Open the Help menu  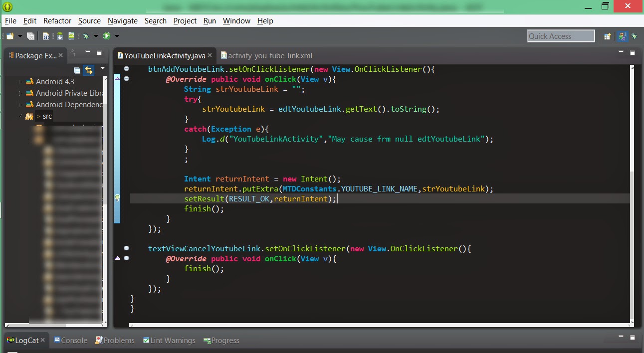[x=265, y=20]
